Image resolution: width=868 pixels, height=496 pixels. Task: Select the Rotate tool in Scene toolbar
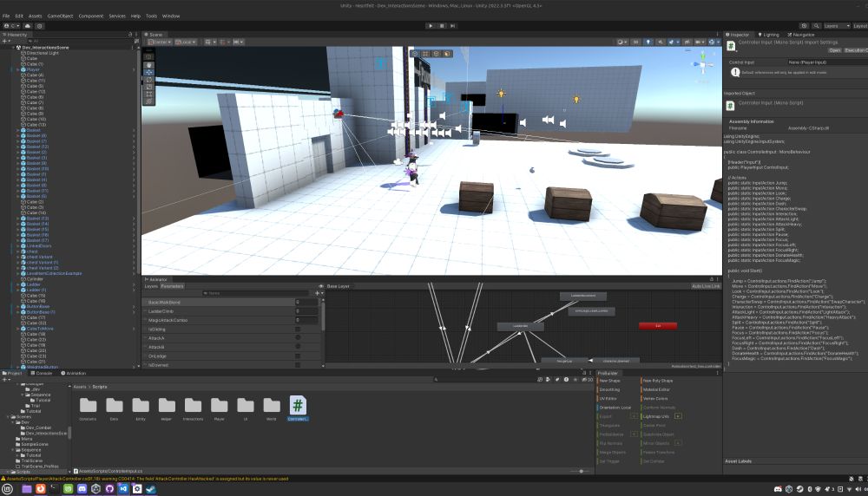pyautogui.click(x=148, y=80)
